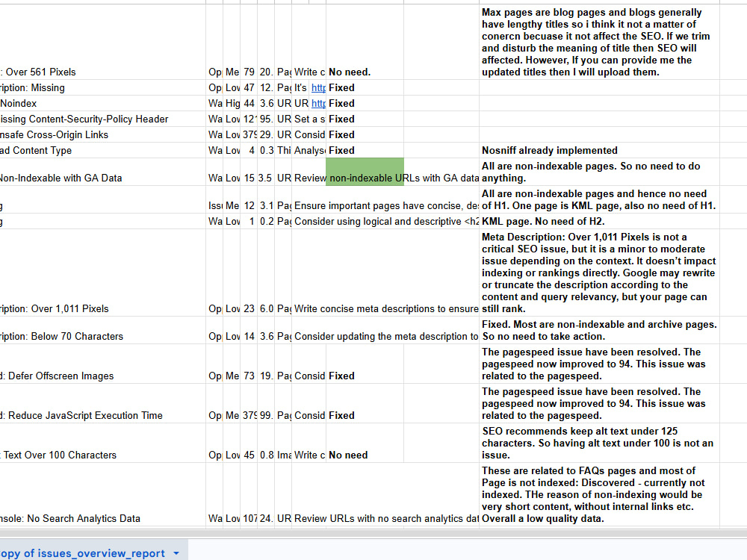Select the 'Bad Content Type' issue cell
The image size is (747, 560).
(x=103, y=151)
